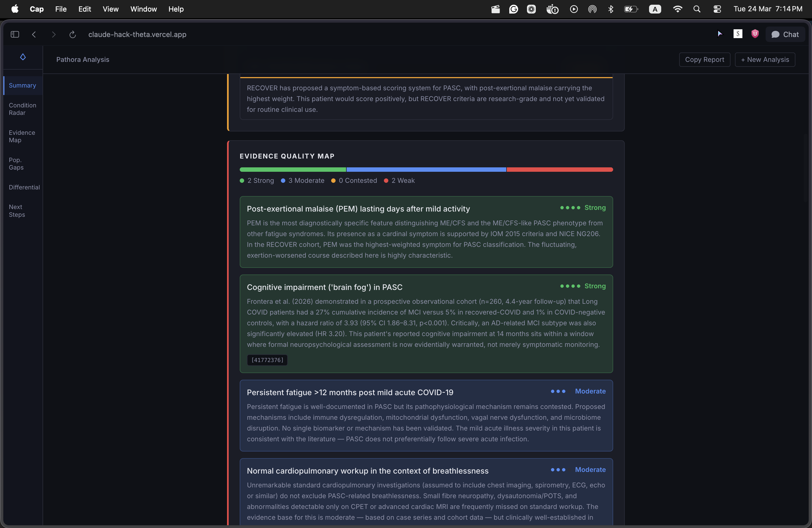Open the Chat panel button
The width and height of the screenshot is (812, 528).
coord(785,35)
